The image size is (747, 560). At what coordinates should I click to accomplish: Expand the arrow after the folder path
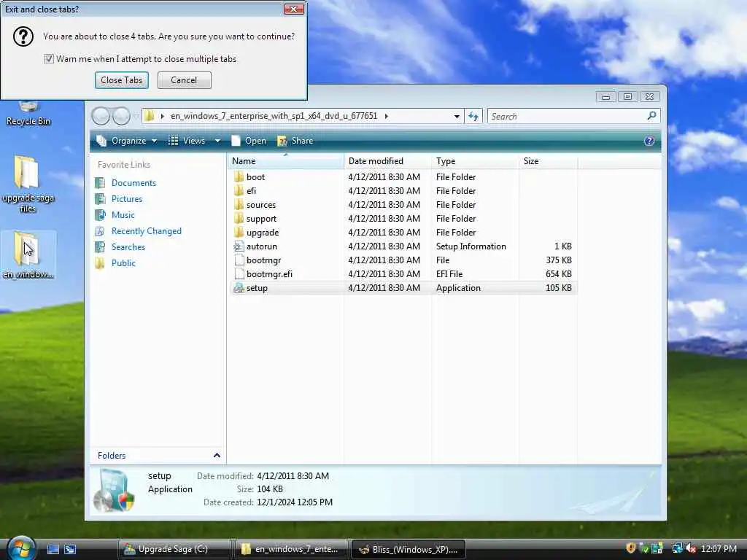point(386,116)
